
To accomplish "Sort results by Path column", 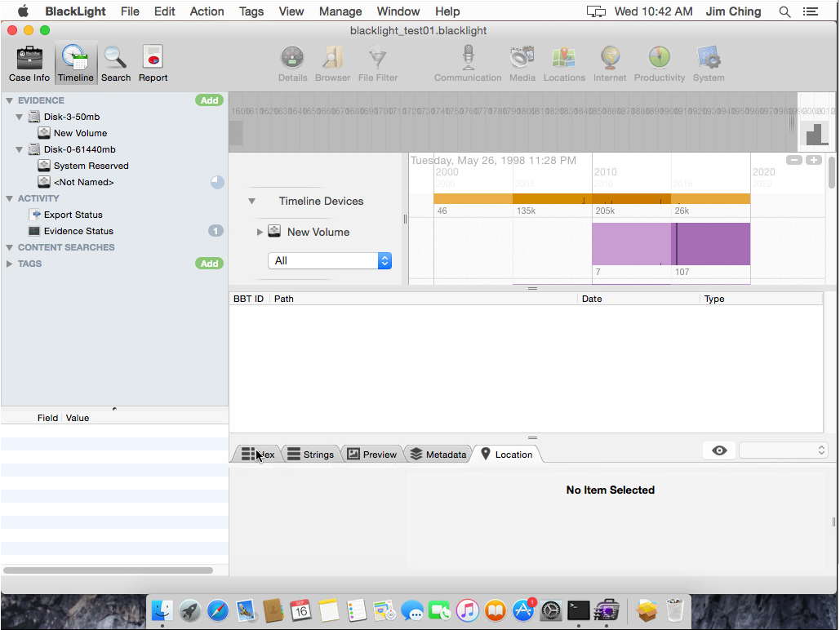I will (423, 299).
